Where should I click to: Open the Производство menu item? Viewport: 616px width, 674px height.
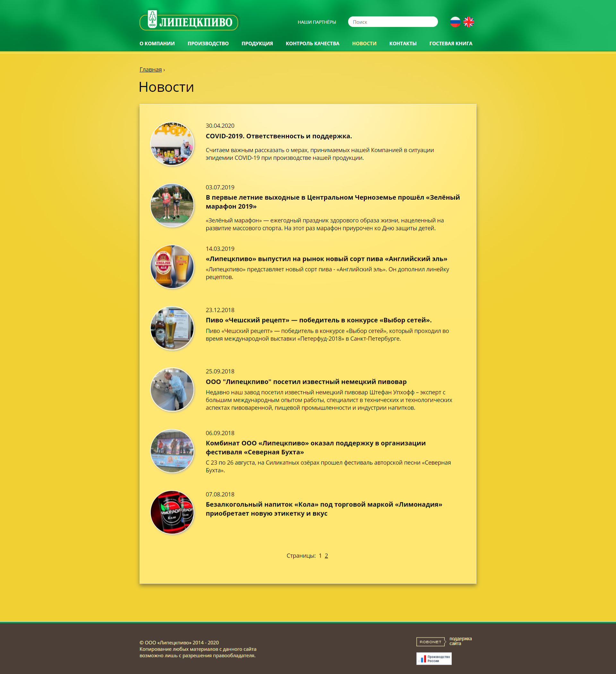tap(208, 43)
